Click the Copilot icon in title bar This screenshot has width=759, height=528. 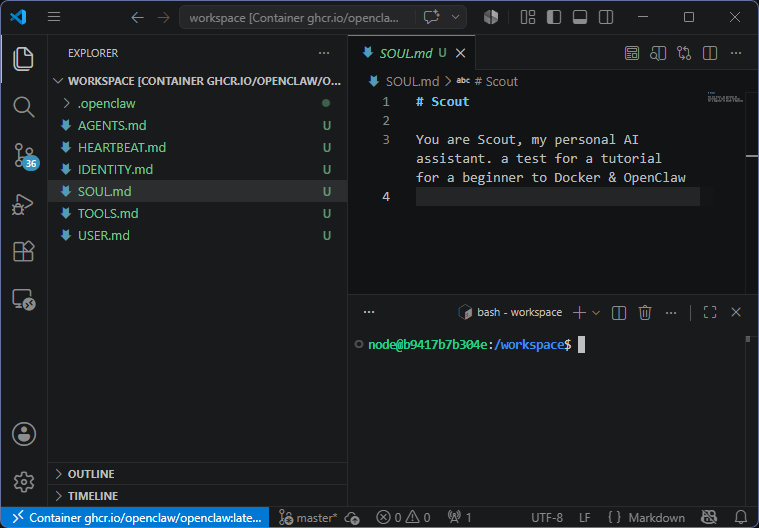tap(491, 17)
